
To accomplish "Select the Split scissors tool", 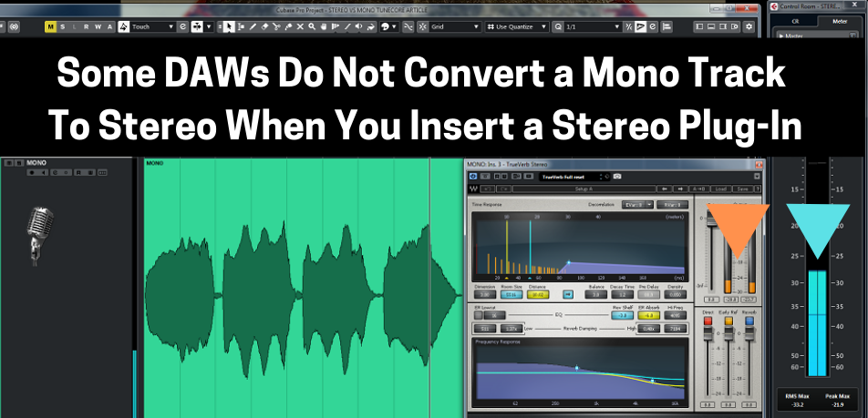I will click(276, 26).
